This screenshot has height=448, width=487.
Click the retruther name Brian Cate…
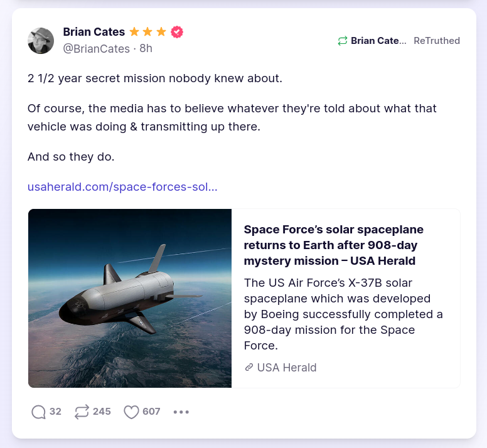(x=378, y=41)
